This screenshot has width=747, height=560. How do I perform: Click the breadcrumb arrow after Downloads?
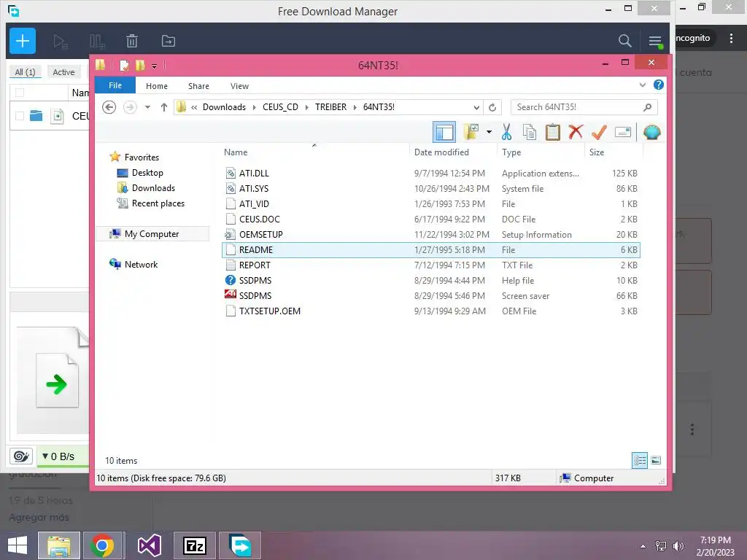tap(254, 107)
